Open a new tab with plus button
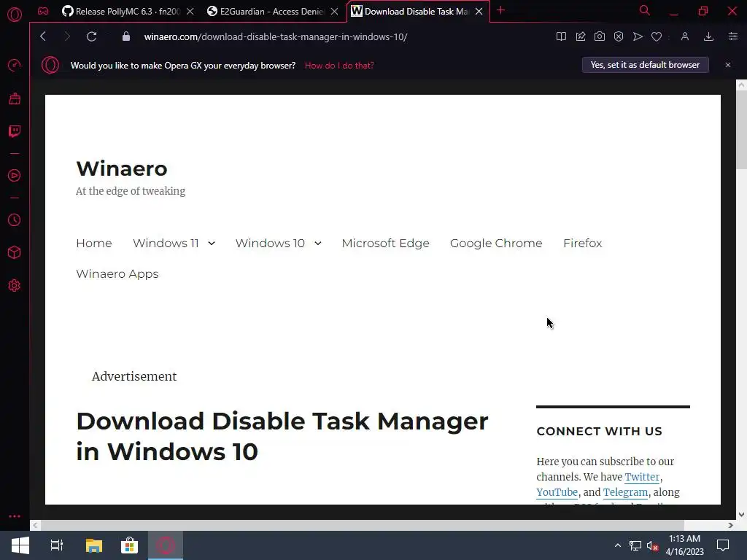This screenshot has height=560, width=747. point(500,10)
